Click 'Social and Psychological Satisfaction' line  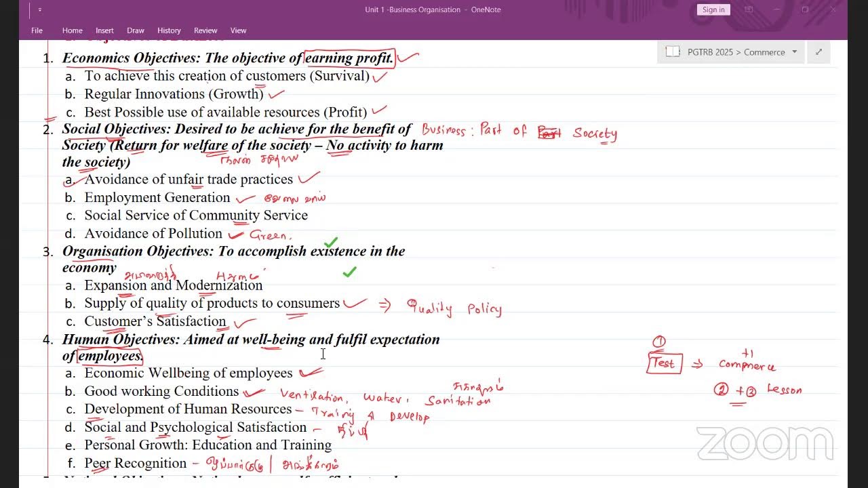point(195,428)
